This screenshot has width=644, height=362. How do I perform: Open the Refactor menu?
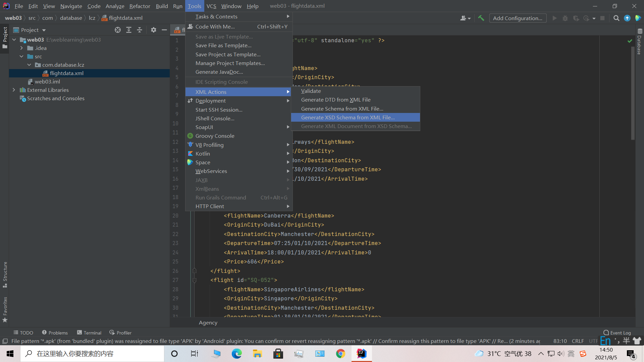point(140,6)
